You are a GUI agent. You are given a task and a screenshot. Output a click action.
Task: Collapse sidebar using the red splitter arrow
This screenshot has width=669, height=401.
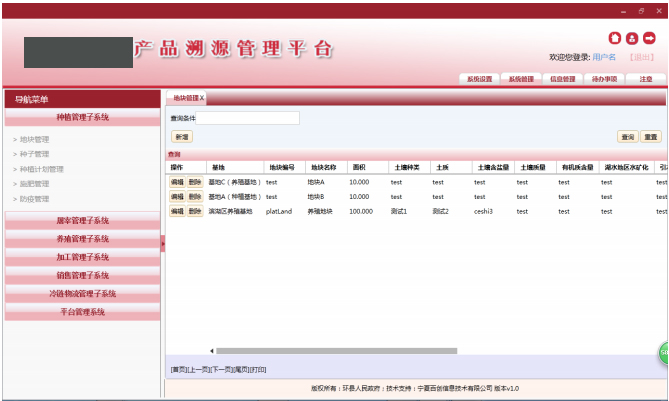tap(162, 242)
